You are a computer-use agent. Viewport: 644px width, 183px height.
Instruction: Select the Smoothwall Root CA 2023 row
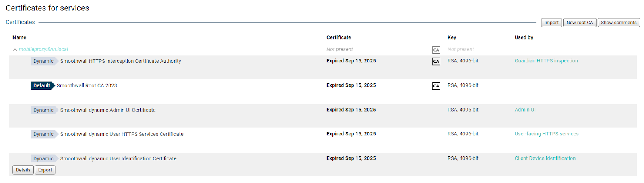click(x=87, y=86)
